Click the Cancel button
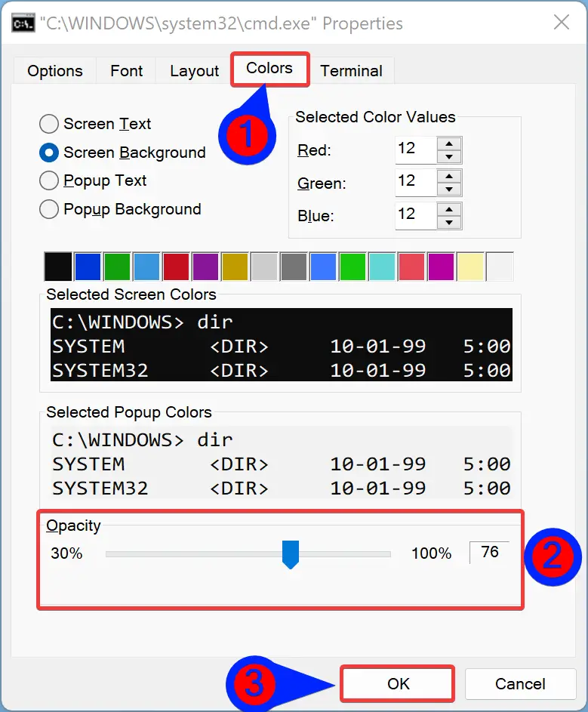 [x=520, y=684]
